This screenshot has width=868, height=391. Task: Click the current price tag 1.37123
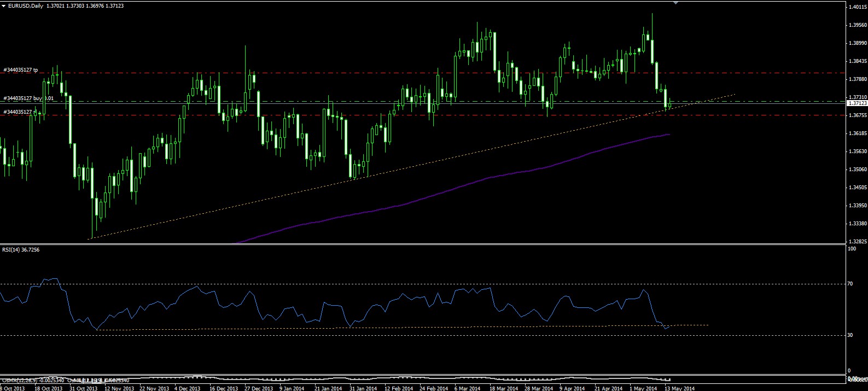point(857,103)
